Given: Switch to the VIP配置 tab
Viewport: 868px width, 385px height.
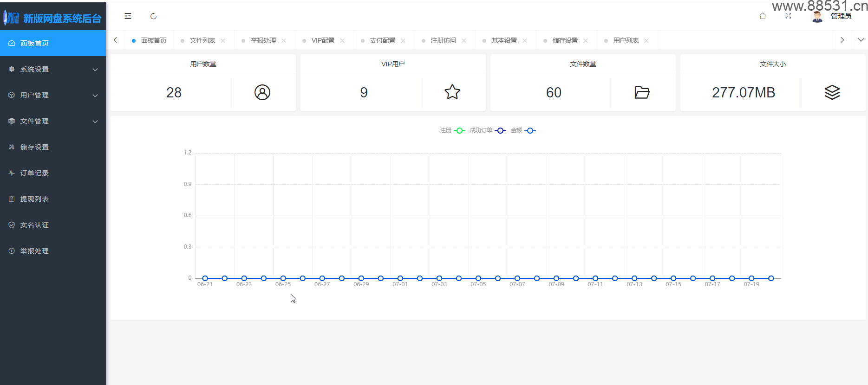Looking at the screenshot, I should [323, 40].
